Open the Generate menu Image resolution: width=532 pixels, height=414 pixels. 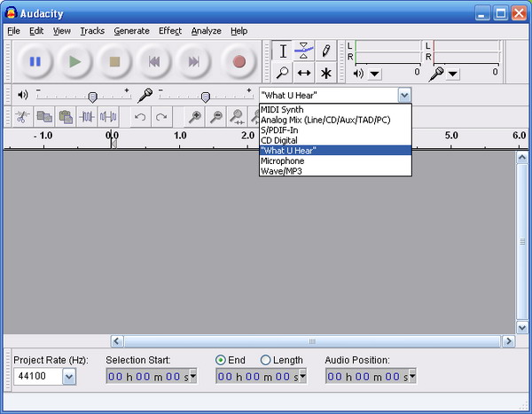[x=131, y=31]
